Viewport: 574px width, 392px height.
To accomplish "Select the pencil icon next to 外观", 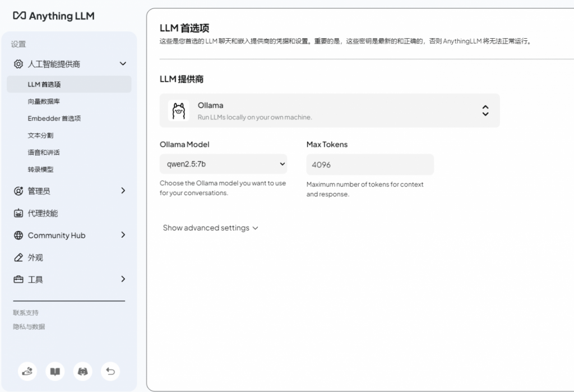I will click(x=17, y=257).
